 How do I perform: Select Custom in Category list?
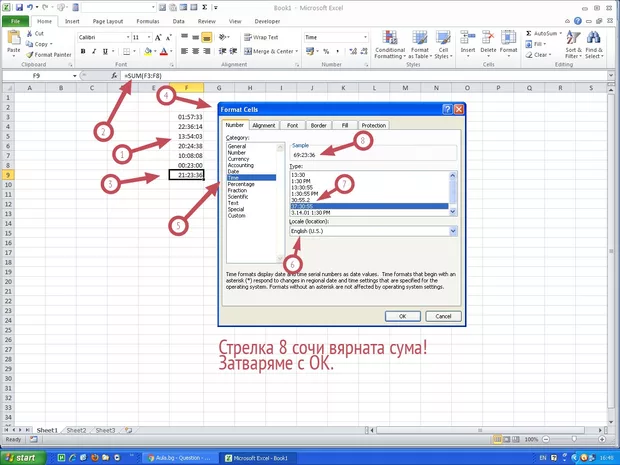pyautogui.click(x=237, y=216)
